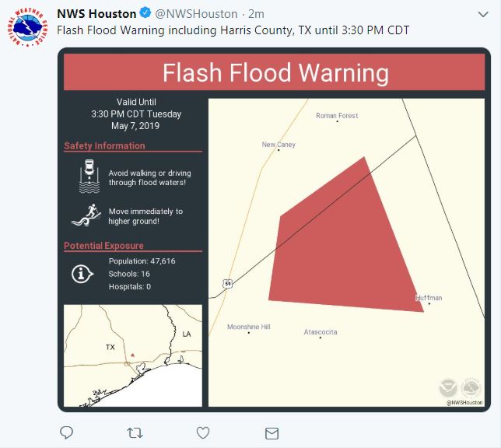Retweet the Flash Flood Warning post
Viewport: 501px width, 448px height.
(x=135, y=432)
